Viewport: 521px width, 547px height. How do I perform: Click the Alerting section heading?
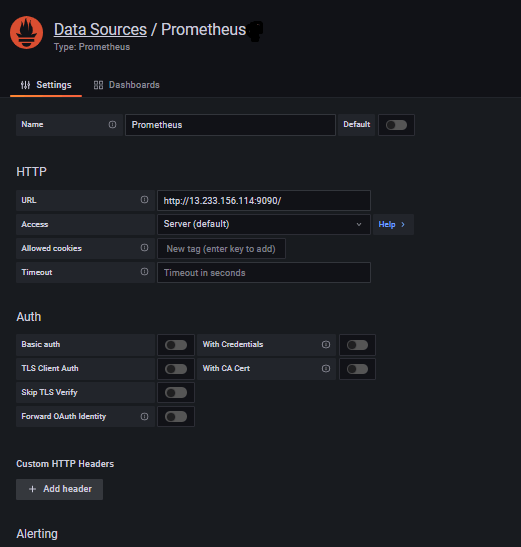point(37,534)
